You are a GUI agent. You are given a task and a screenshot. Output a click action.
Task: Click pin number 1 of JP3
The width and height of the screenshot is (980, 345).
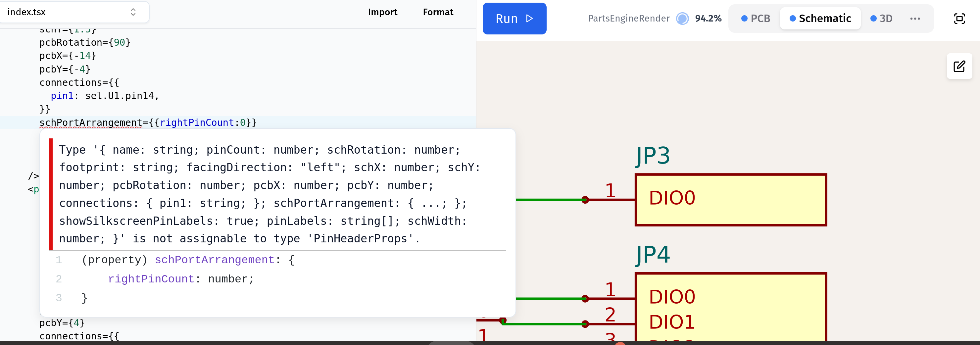tap(610, 191)
